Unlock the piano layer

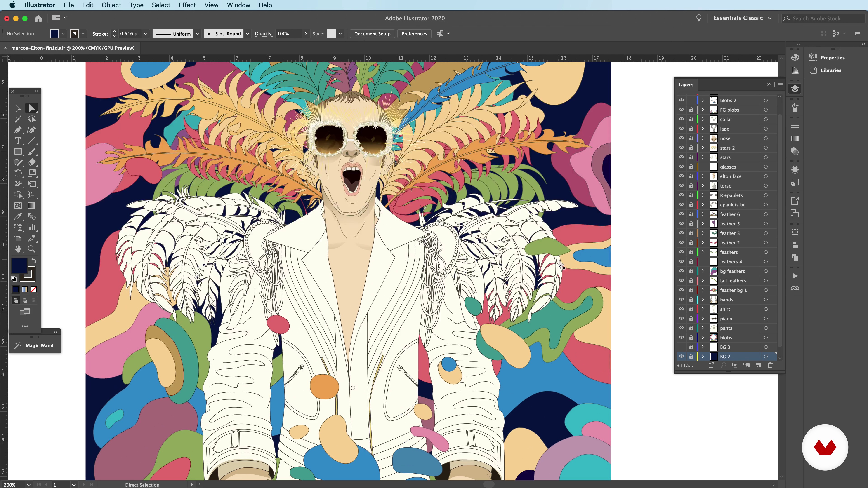(691, 319)
